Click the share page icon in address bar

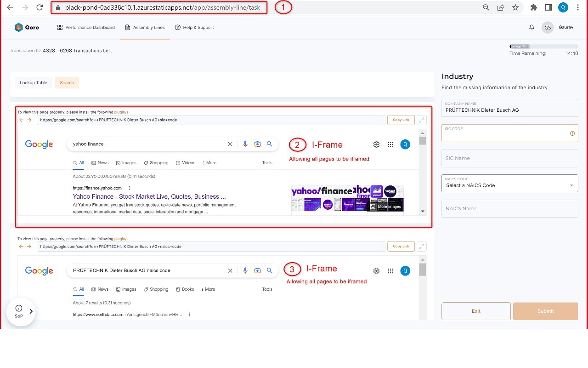(x=501, y=7)
